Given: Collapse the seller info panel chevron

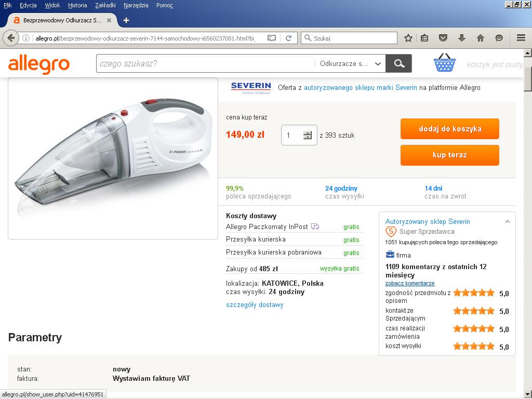Looking at the screenshot, I should click(508, 221).
